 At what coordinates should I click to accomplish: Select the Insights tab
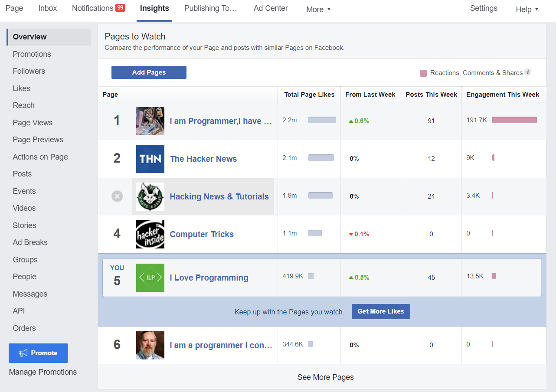154,8
